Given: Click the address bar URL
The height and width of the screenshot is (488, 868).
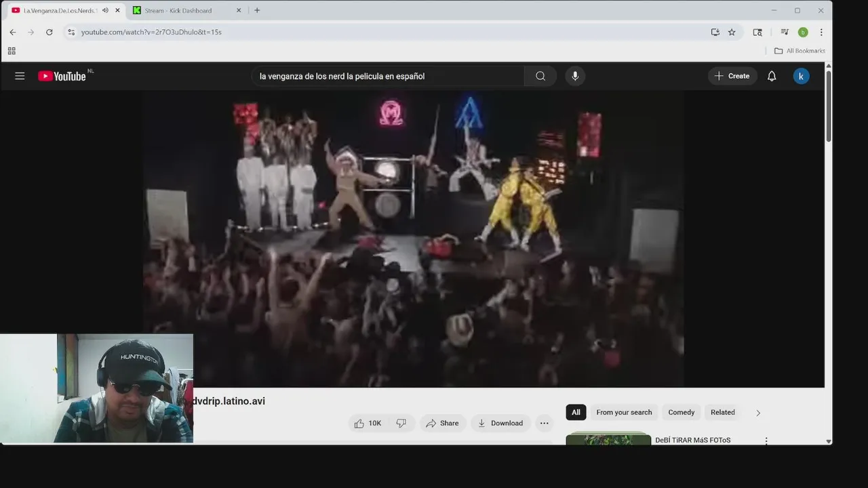Looking at the screenshot, I should point(151,32).
